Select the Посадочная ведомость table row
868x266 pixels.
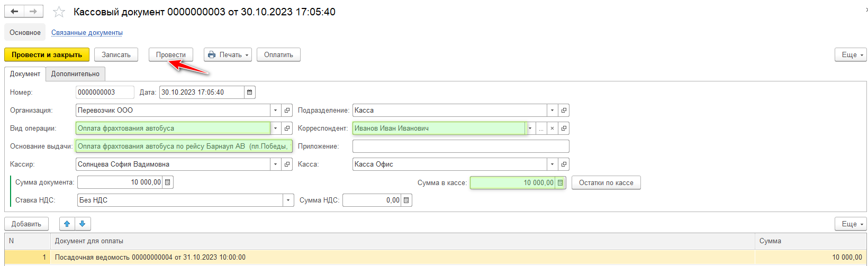point(370,257)
